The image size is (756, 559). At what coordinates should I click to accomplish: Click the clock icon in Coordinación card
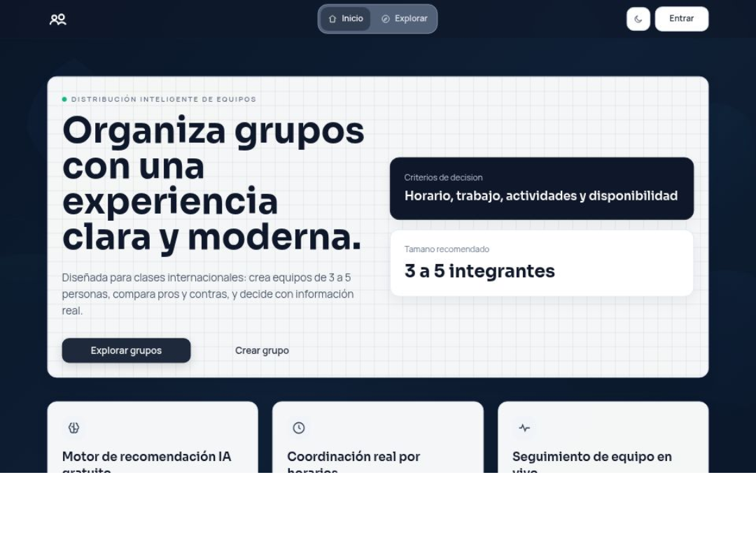(299, 428)
